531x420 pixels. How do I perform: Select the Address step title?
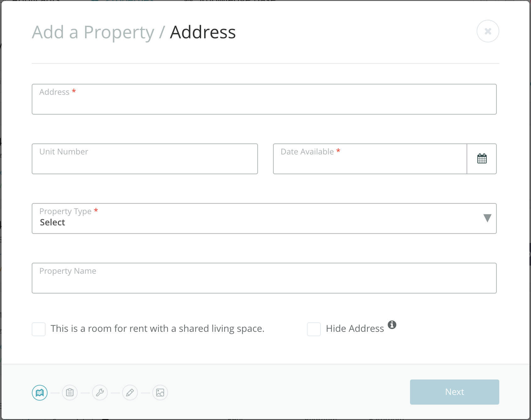pyautogui.click(x=202, y=32)
